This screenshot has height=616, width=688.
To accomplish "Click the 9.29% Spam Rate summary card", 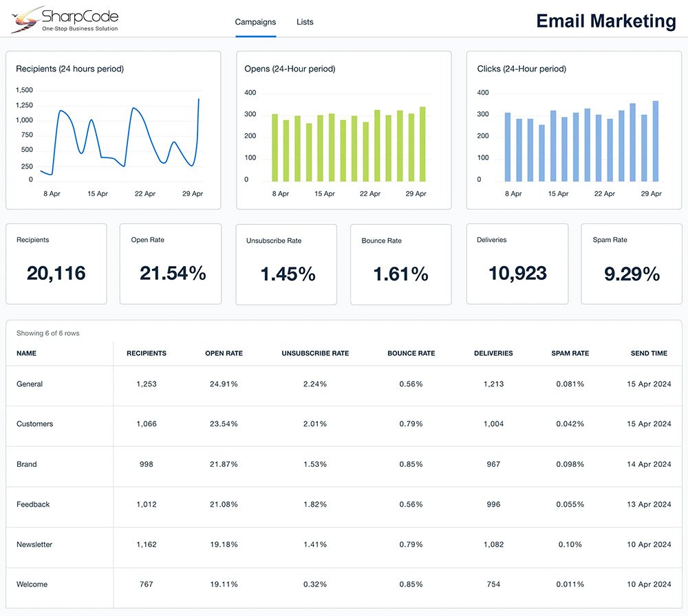I will (x=632, y=264).
